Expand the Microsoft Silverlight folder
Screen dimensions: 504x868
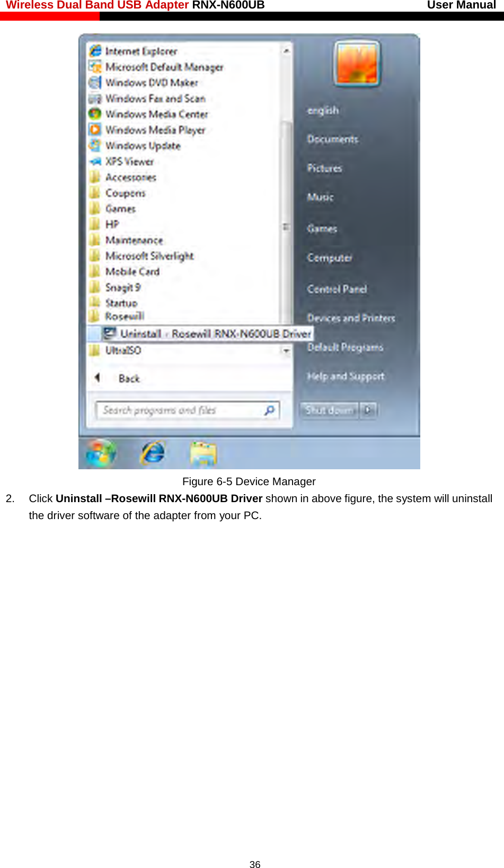(149, 256)
